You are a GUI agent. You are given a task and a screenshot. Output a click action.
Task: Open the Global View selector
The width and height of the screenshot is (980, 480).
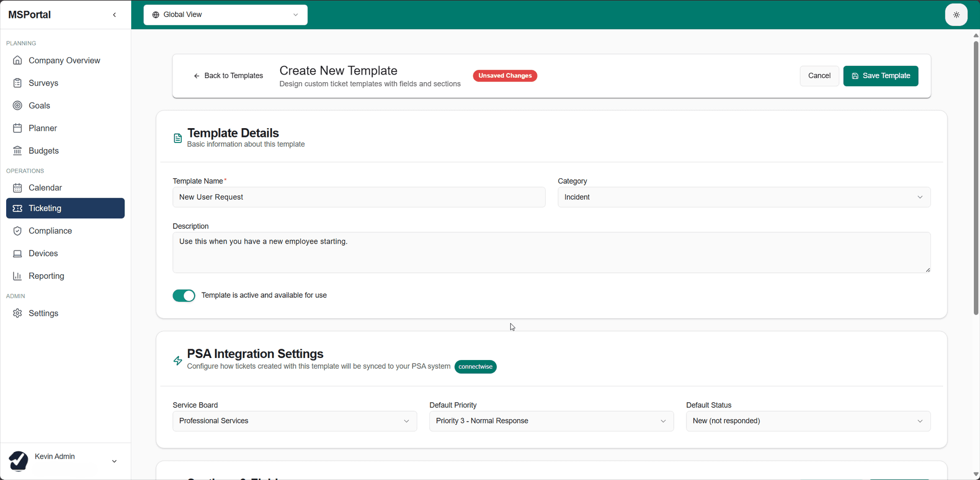[x=225, y=15]
